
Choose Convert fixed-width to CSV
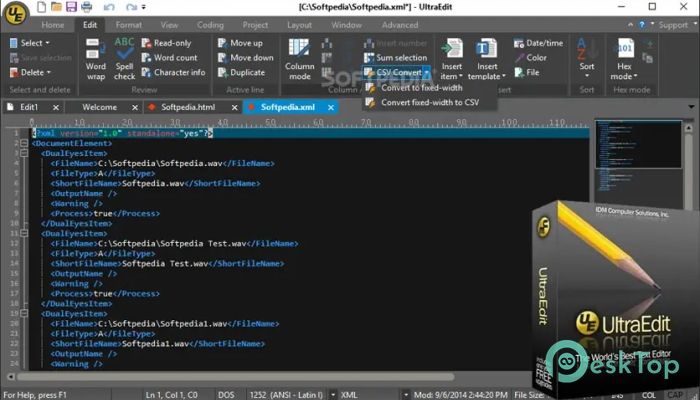pos(429,102)
